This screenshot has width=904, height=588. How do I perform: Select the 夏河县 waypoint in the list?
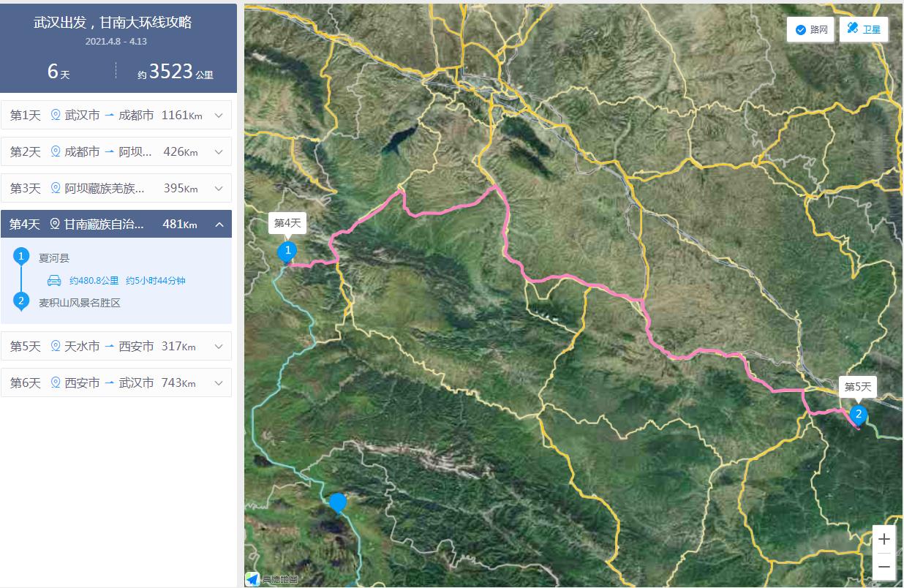pos(54,258)
